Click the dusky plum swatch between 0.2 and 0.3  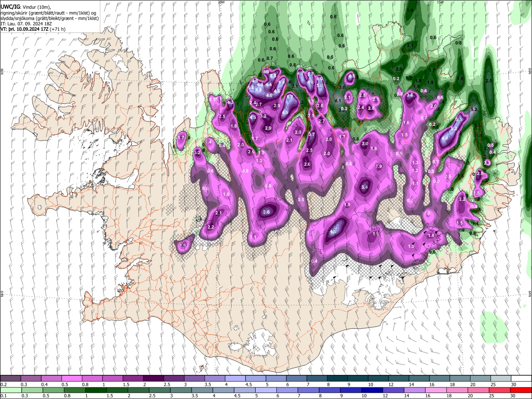coord(10,379)
